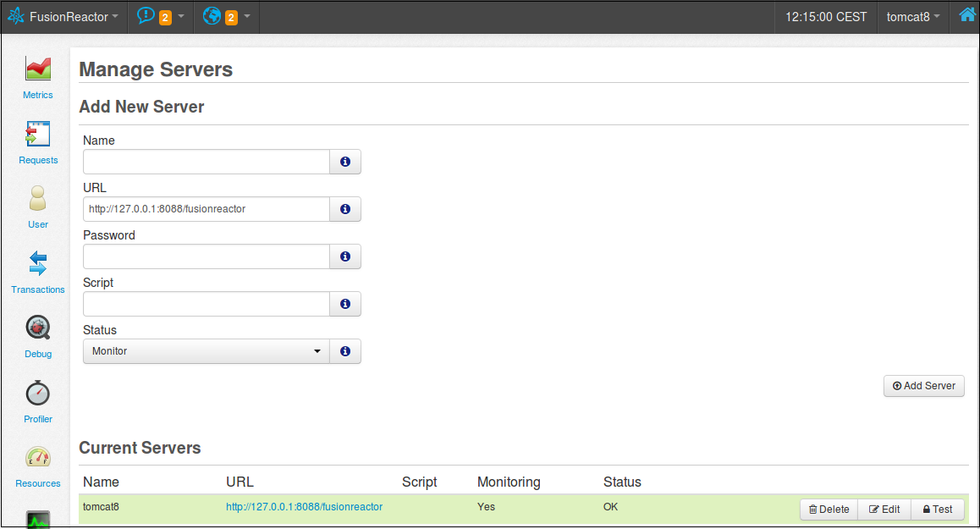Delete the tomcat8 server
The image size is (980, 529).
(829, 509)
